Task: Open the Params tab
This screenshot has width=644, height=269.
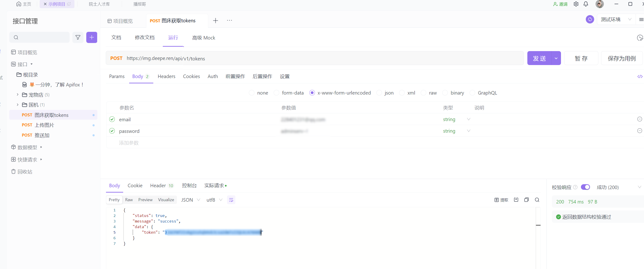Action: pyautogui.click(x=117, y=76)
